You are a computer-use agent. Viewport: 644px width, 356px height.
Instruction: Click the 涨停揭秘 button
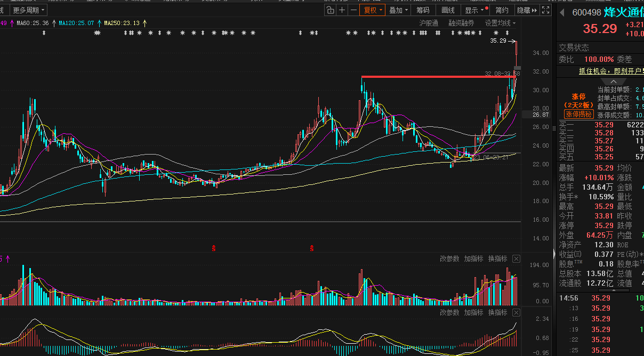pyautogui.click(x=578, y=114)
